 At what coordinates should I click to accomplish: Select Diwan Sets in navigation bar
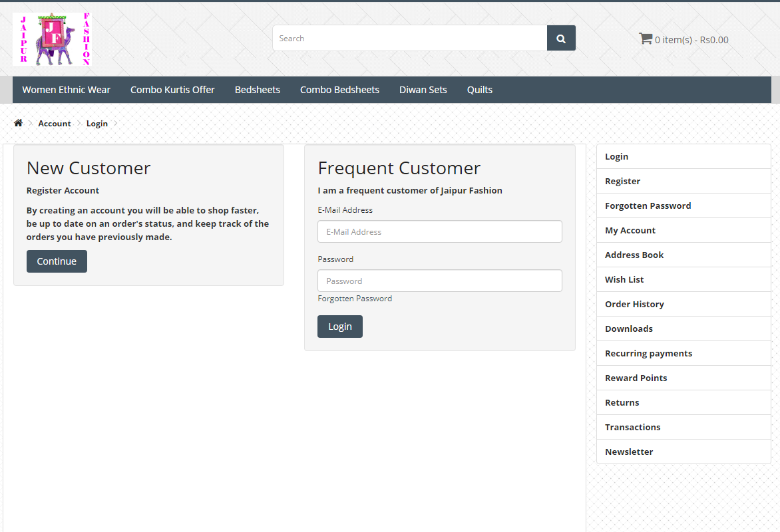pos(423,90)
